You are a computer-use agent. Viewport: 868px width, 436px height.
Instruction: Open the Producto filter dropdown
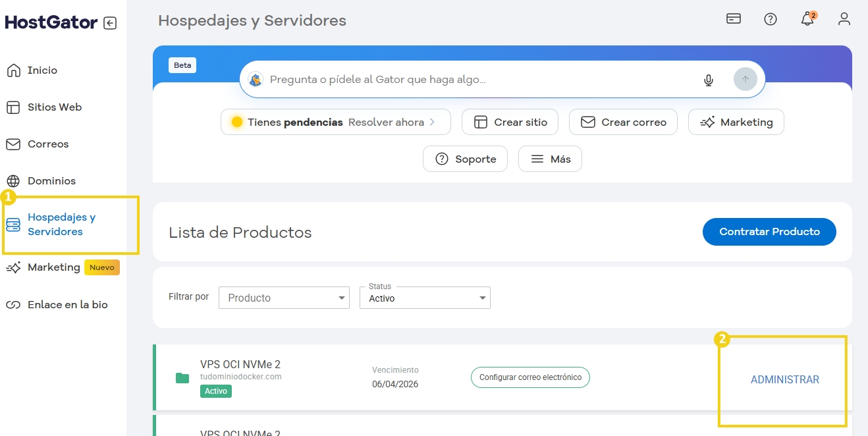[284, 298]
